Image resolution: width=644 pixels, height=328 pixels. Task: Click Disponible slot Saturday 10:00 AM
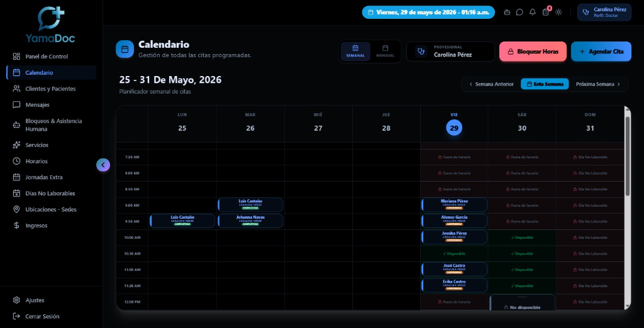pos(522,238)
